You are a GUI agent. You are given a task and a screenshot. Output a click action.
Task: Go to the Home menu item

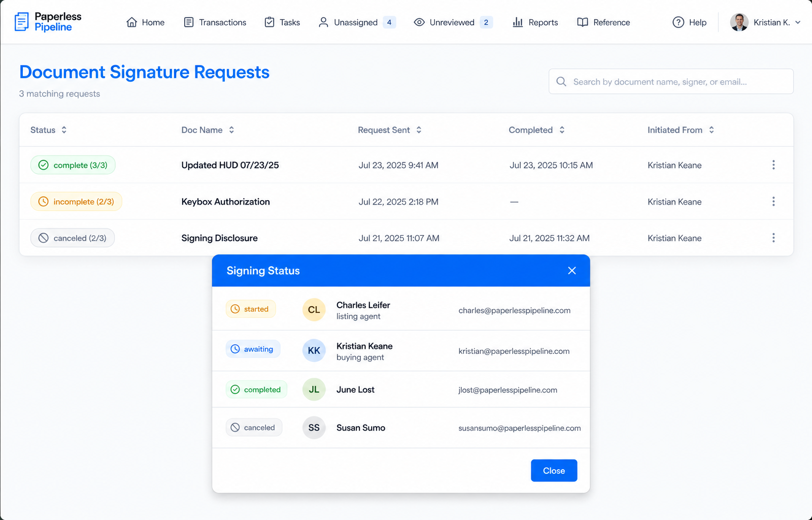tap(146, 22)
